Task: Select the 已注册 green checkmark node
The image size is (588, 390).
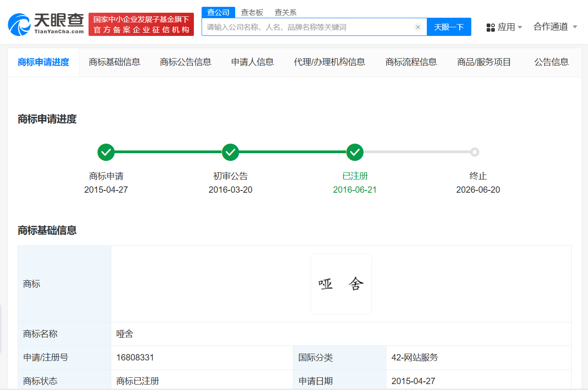Action: pyautogui.click(x=355, y=152)
